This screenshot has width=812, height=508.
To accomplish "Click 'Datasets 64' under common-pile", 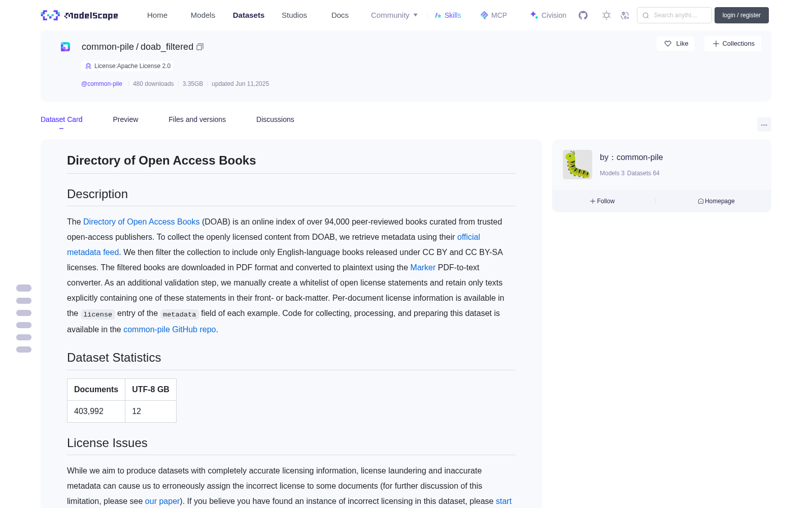I will tap(644, 173).
